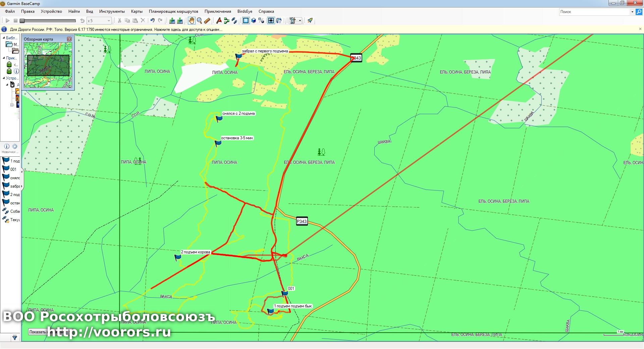Open the activity profile dropdown arrow
The height and width of the screenshot is (349, 644).
pos(300,21)
